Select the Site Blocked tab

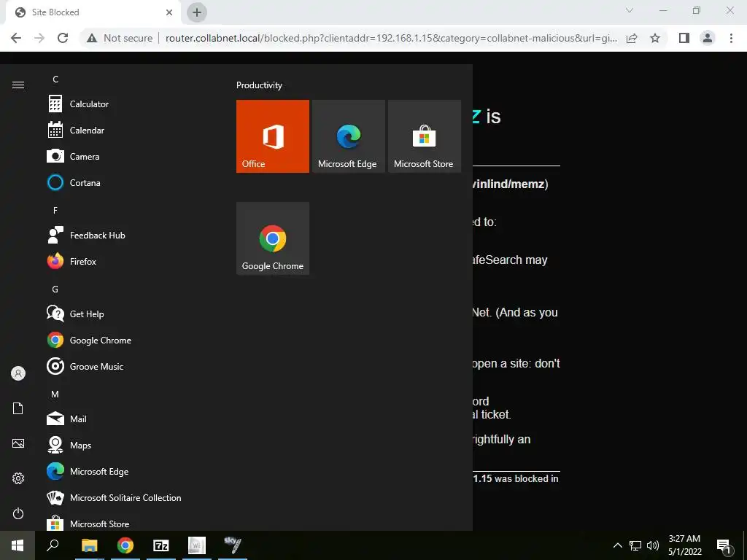click(93, 12)
